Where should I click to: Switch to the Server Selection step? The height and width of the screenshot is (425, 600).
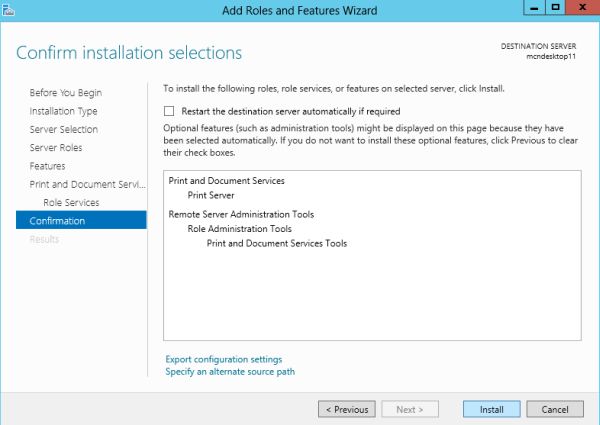pos(64,129)
